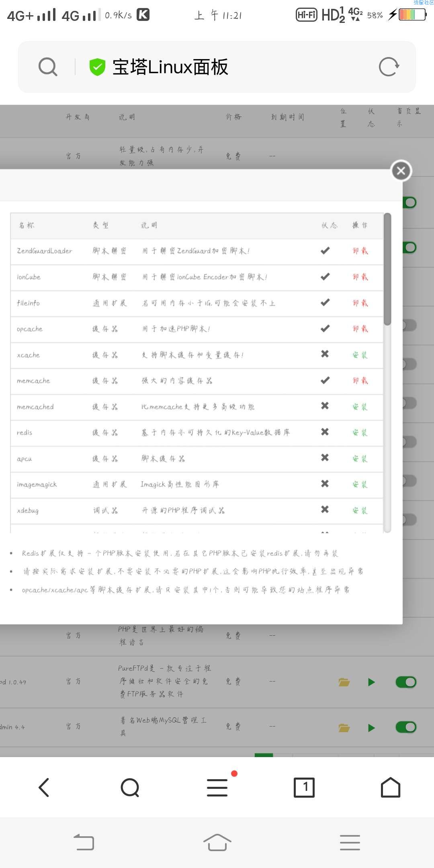Select the xcache extension name
The image size is (434, 868).
(28, 355)
